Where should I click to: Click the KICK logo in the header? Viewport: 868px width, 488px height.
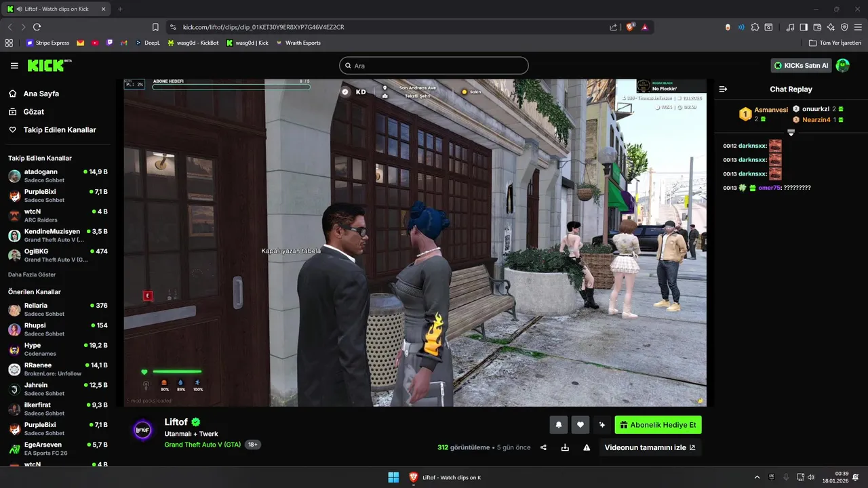(49, 65)
